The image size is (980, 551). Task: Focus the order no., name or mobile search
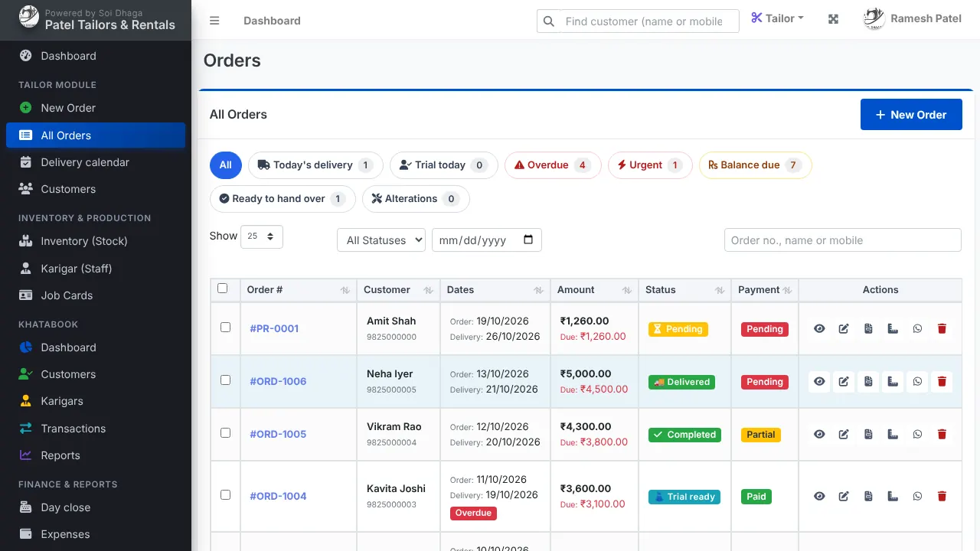click(842, 240)
